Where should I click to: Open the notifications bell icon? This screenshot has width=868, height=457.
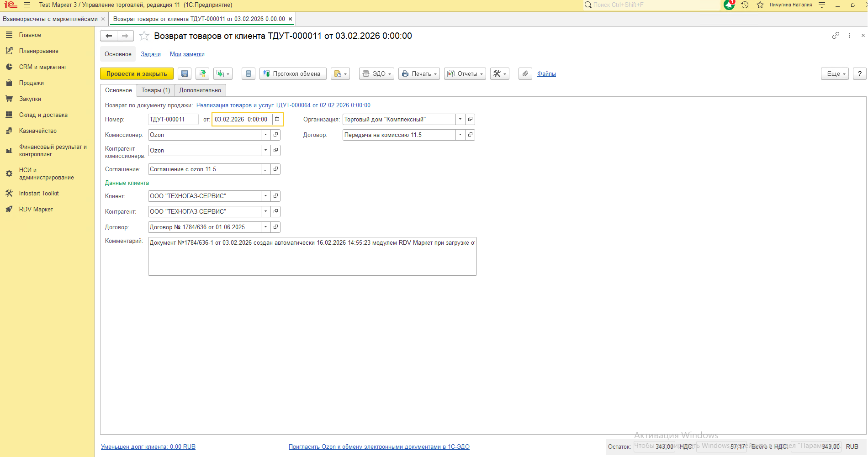click(729, 5)
